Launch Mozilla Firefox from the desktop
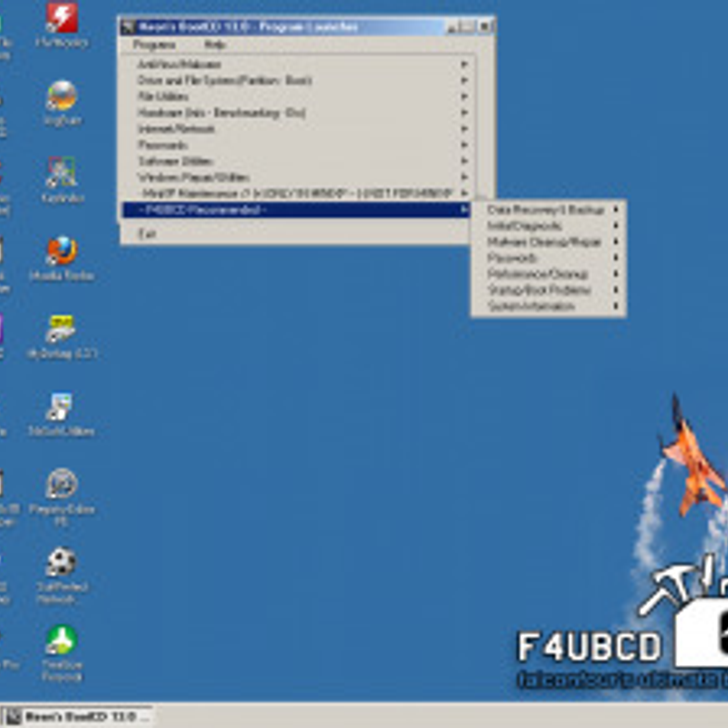The height and width of the screenshot is (728, 728). (61, 251)
